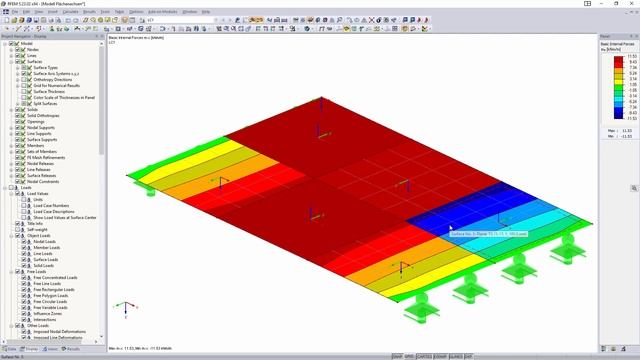Toggle DXF in the status bar

pos(468,357)
